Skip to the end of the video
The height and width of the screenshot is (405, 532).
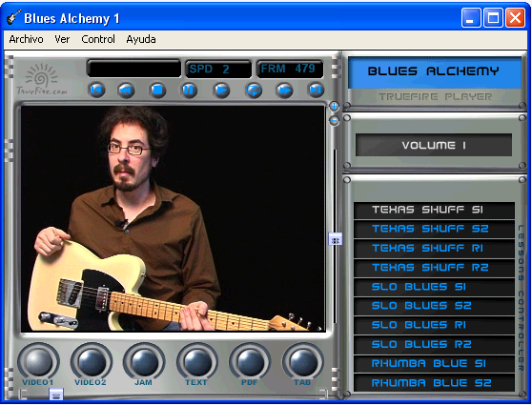(316, 91)
